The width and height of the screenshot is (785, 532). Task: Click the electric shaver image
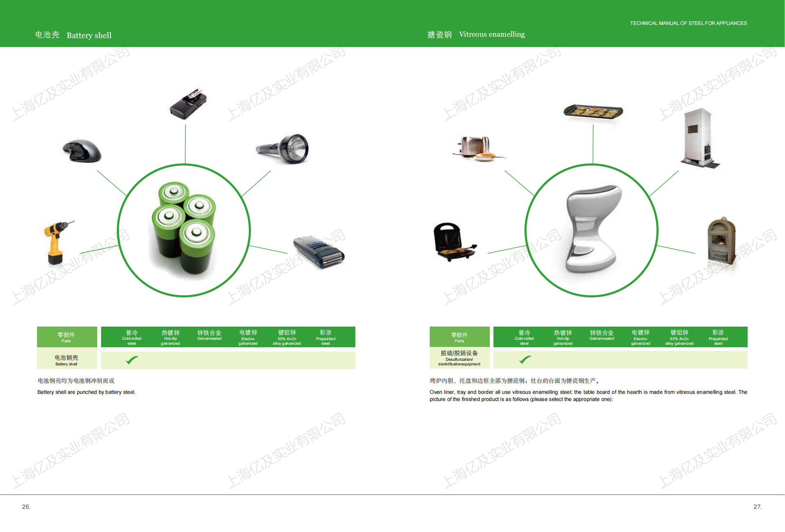[318, 252]
